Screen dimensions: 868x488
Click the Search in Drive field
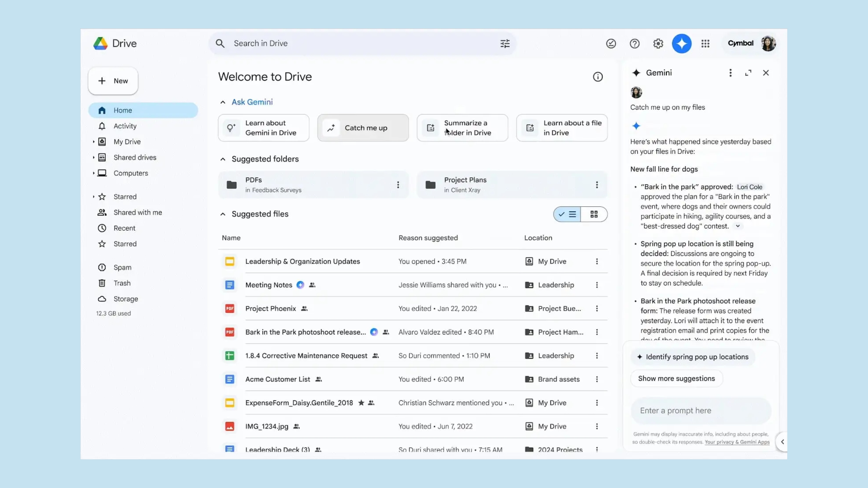click(362, 43)
